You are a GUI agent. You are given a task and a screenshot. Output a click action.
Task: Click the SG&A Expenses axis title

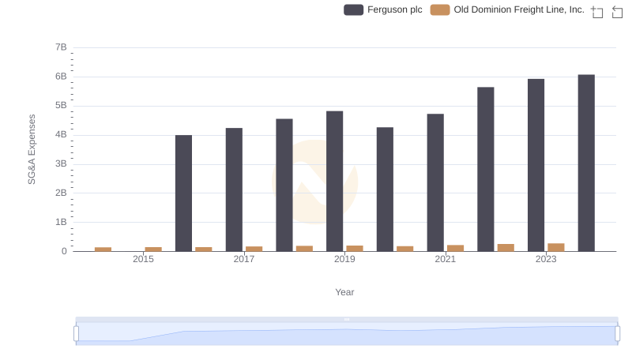pos(32,149)
